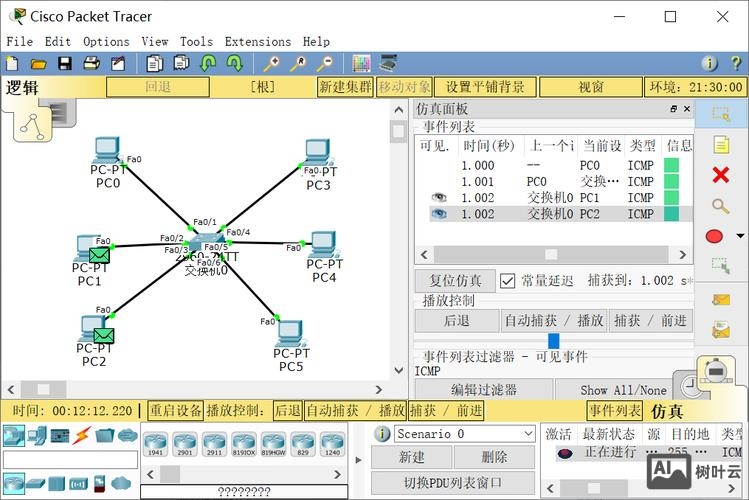
Task: Create a new file via toolbar icon
Action: click(12, 63)
